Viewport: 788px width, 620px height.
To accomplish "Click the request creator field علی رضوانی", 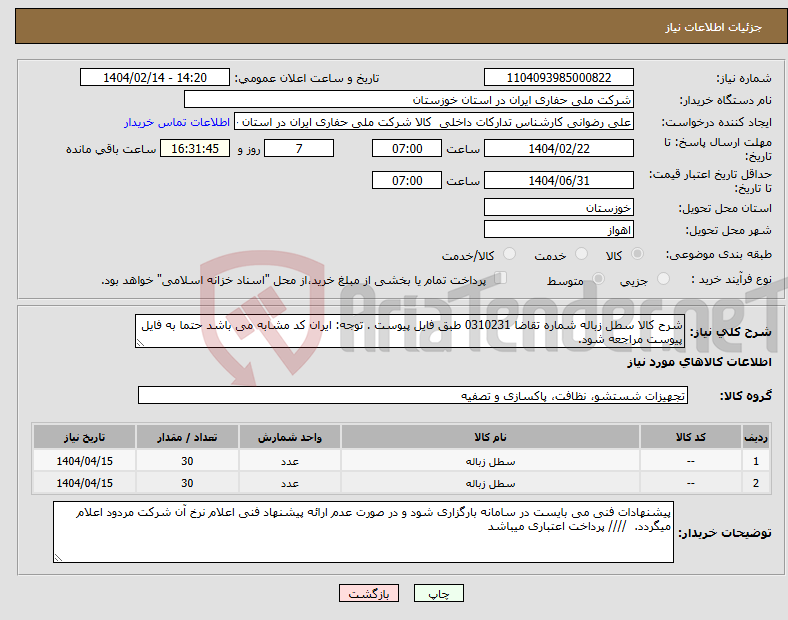I will (434, 122).
